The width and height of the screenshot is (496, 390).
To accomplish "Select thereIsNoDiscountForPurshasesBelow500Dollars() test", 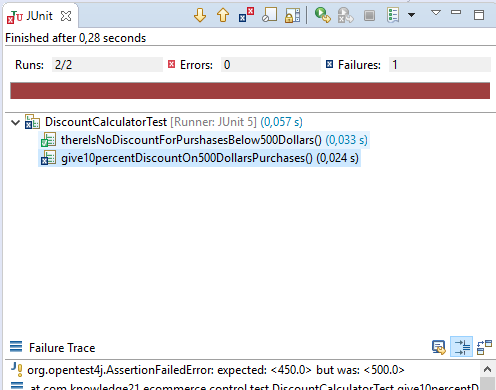I will click(x=204, y=140).
